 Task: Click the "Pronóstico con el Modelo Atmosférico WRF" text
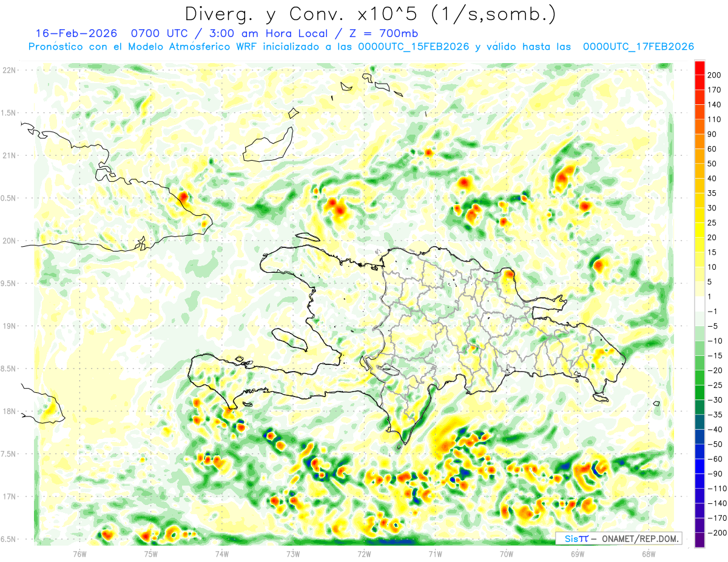[x=143, y=47]
